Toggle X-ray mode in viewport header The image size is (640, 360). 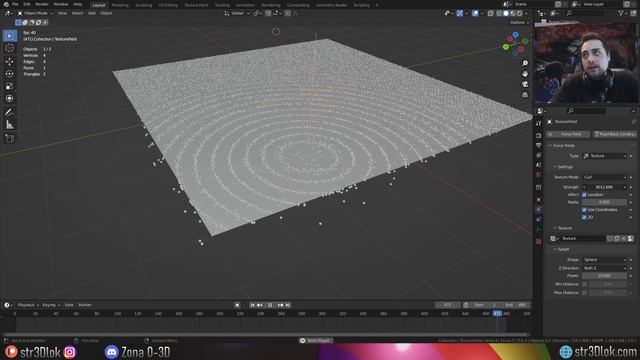491,13
